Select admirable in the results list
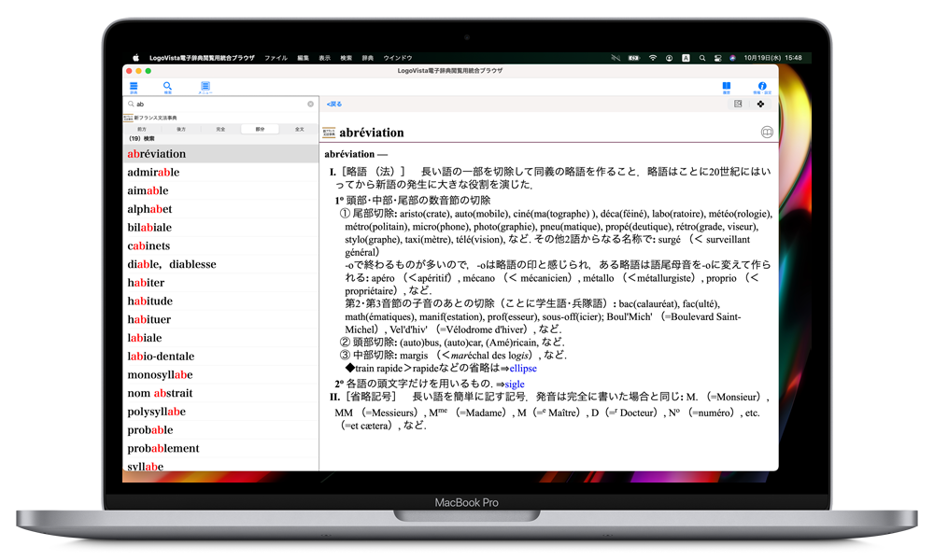Viewport: 934px width, 560px height. coord(220,172)
